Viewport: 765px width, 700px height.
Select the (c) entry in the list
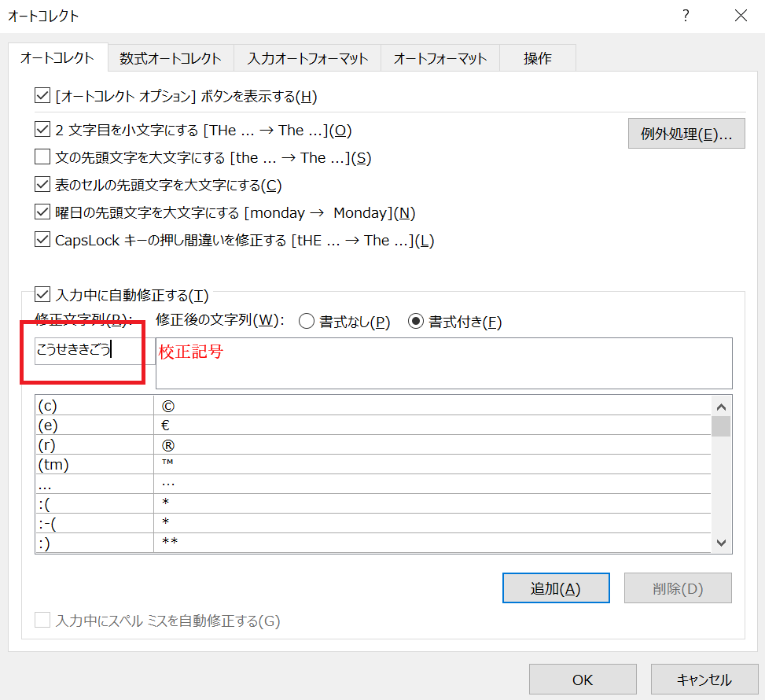373,406
